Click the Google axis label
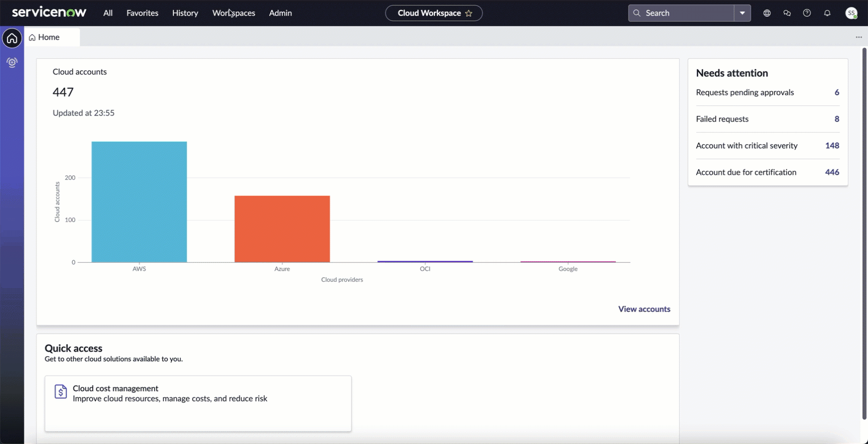Viewport: 868px width, 444px height. [568, 269]
